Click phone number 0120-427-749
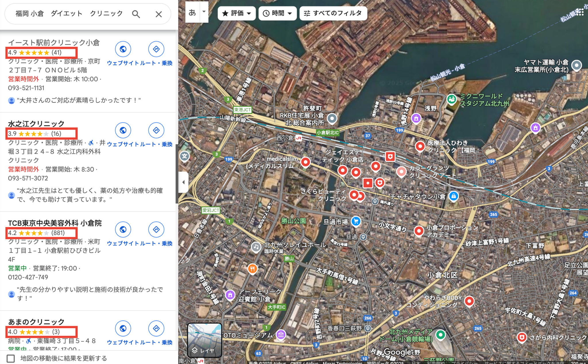Viewport: 588px width, 364px height. coord(28,277)
